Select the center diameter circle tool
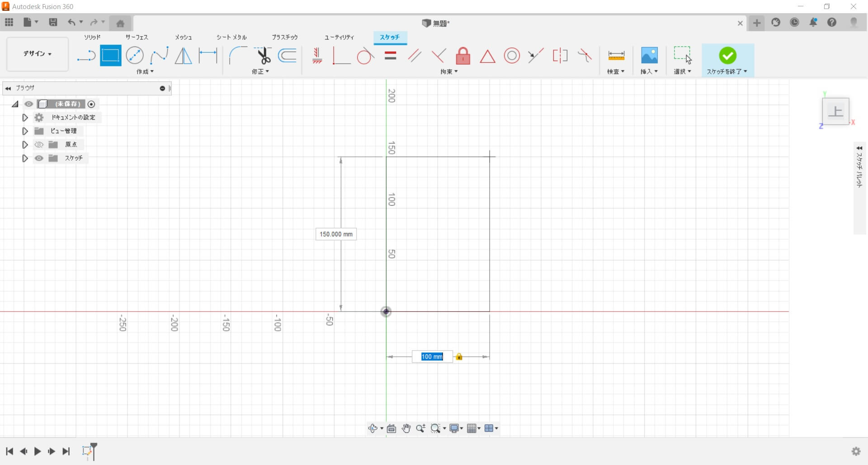 click(x=135, y=56)
